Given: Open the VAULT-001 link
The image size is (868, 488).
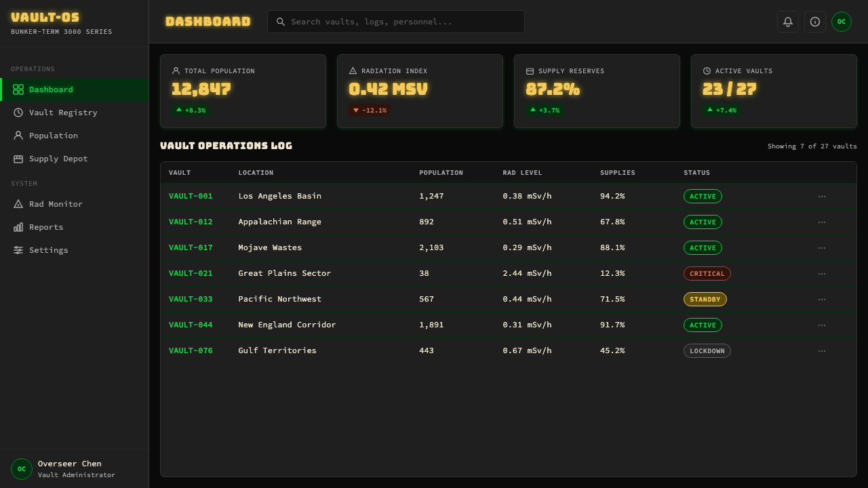Looking at the screenshot, I should 191,196.
